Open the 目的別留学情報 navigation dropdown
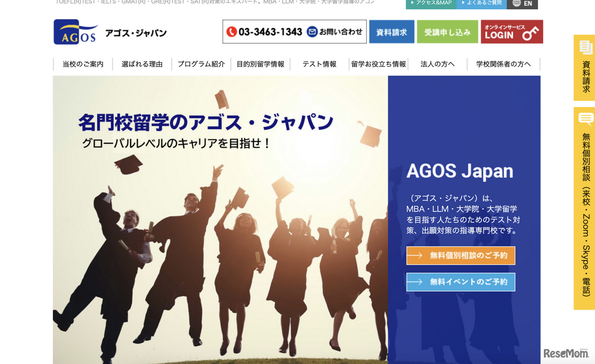This screenshot has width=595, height=364. (x=261, y=64)
